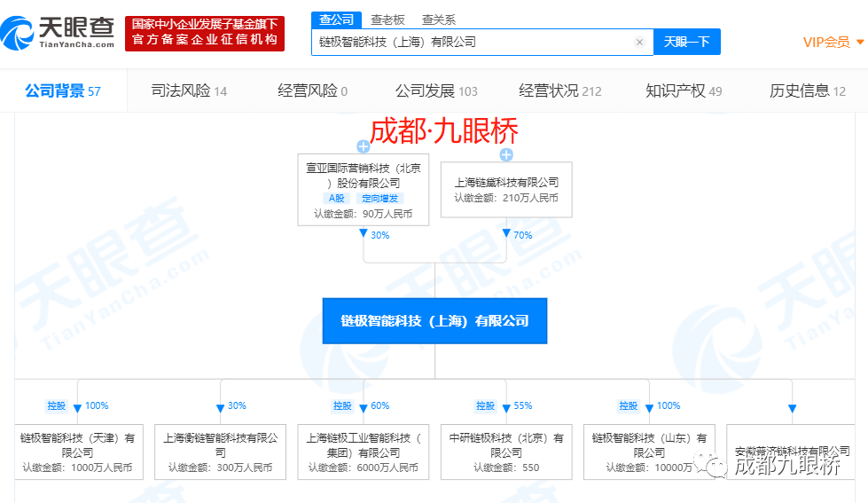868x503 pixels.
Task: Click 55% label above 中研链极 subsidiary
Action: (x=522, y=405)
